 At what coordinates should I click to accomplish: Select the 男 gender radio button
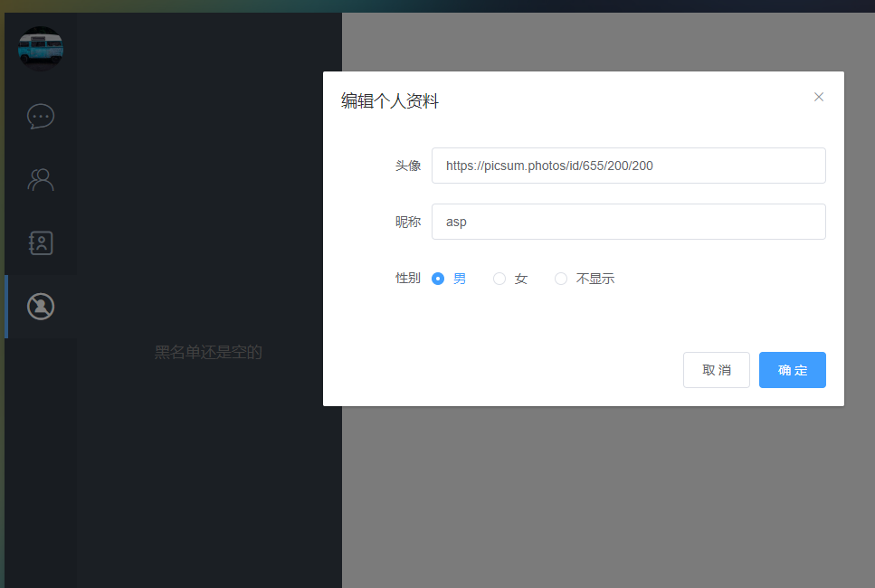coord(438,279)
